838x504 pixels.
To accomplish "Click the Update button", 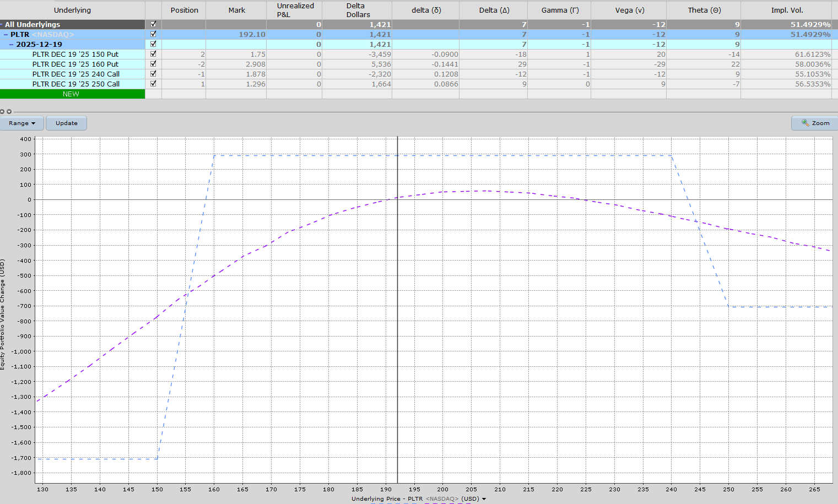I will 66,123.
